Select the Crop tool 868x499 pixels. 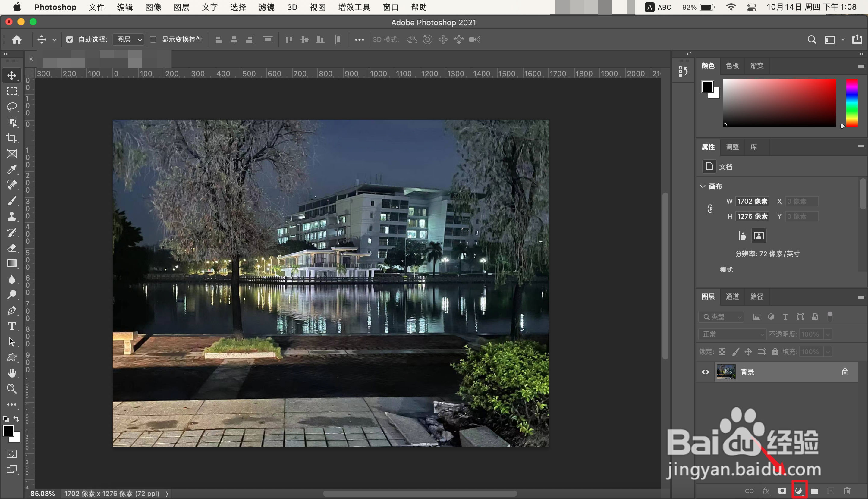pos(12,138)
